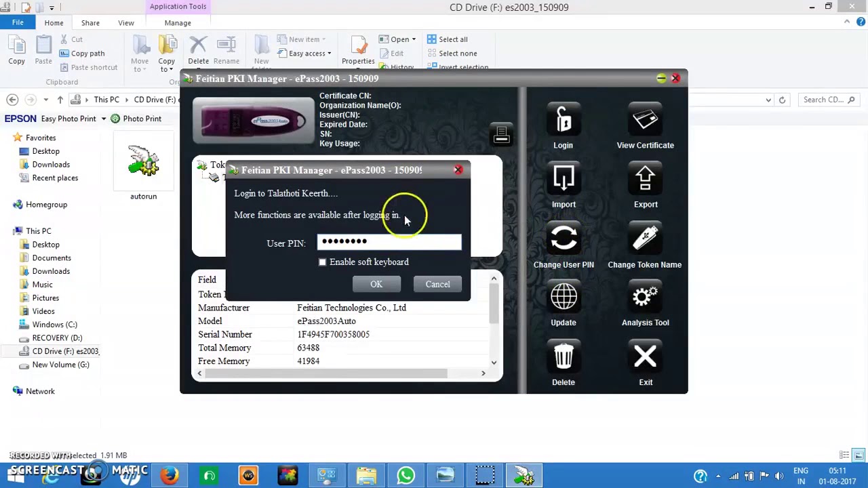868x488 pixels.
Task: Expand the Open dropdown in the ribbon
Action: click(414, 39)
